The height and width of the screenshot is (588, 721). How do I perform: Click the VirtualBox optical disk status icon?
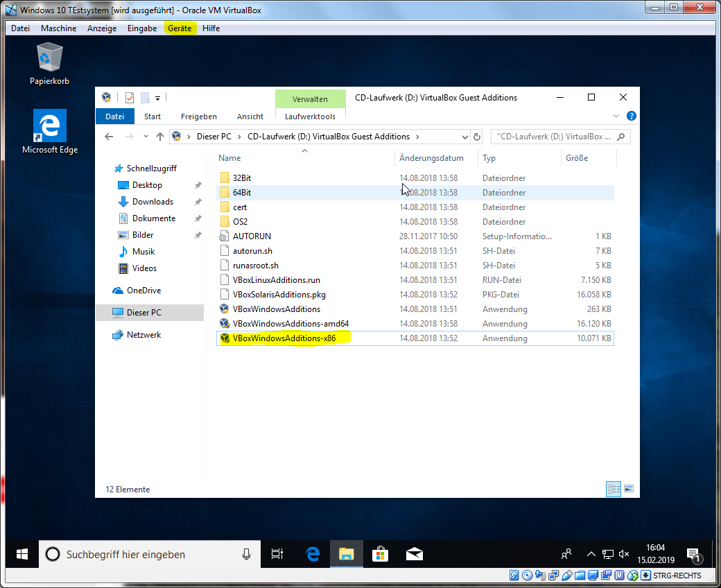[527, 576]
